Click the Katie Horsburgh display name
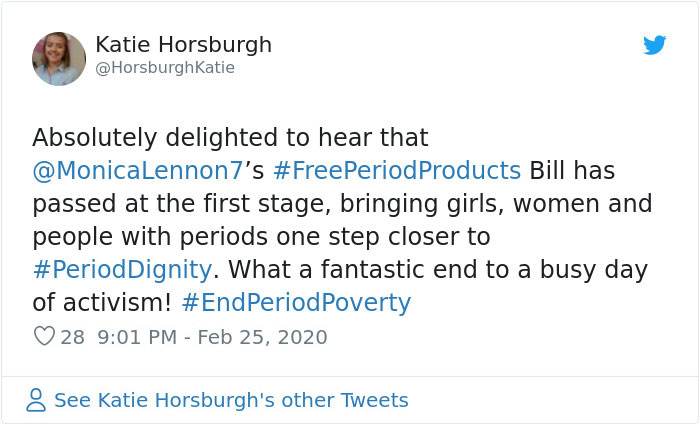Image resolution: width=700 pixels, height=426 pixels. [x=183, y=45]
